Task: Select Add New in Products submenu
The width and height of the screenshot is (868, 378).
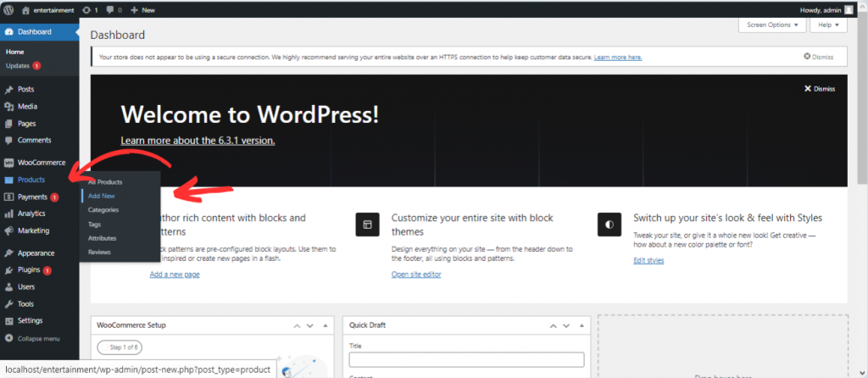Action: point(103,196)
